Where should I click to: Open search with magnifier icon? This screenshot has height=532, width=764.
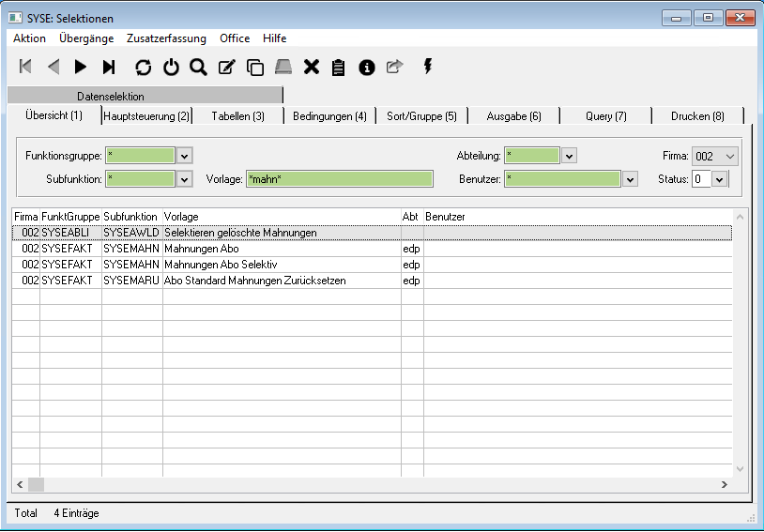[198, 67]
